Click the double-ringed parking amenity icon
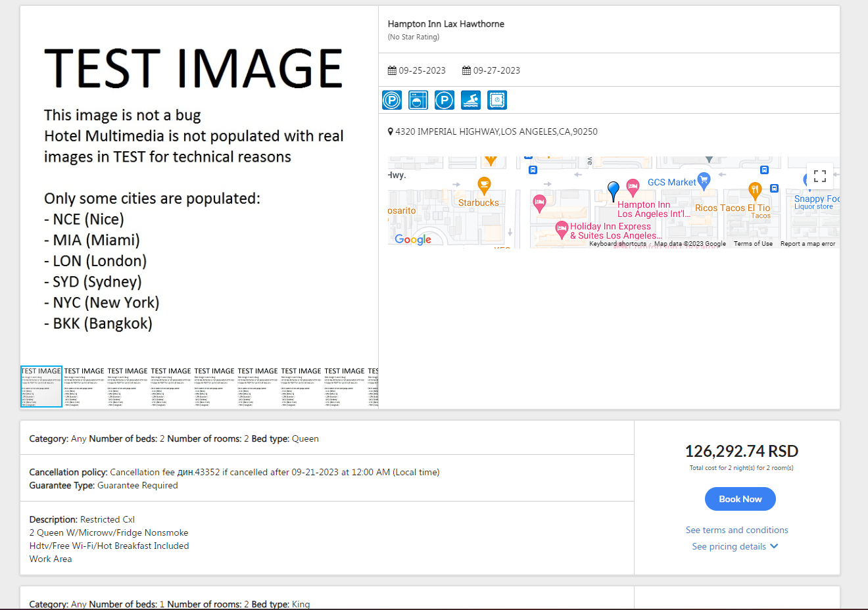Screen dimensions: 868x610 [x=392, y=100]
